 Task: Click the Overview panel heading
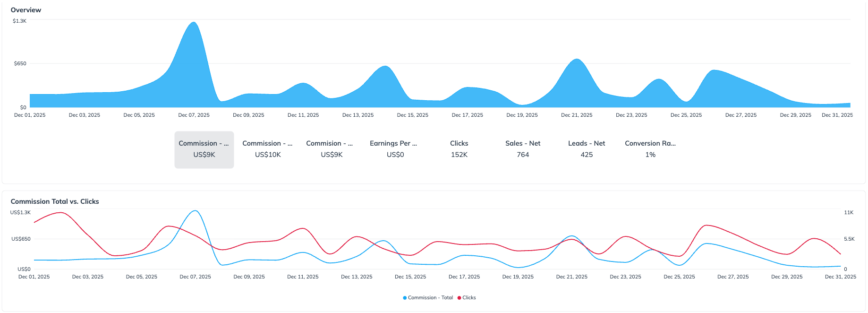tap(26, 10)
